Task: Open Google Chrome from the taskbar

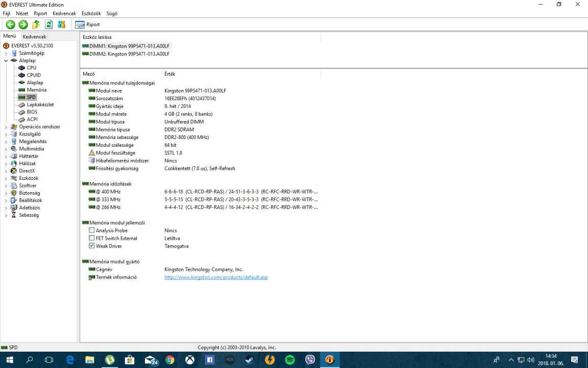Action: coord(169,360)
